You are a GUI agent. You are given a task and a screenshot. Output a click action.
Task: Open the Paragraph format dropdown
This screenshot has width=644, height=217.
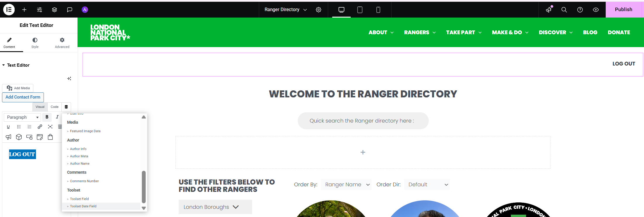click(x=23, y=117)
